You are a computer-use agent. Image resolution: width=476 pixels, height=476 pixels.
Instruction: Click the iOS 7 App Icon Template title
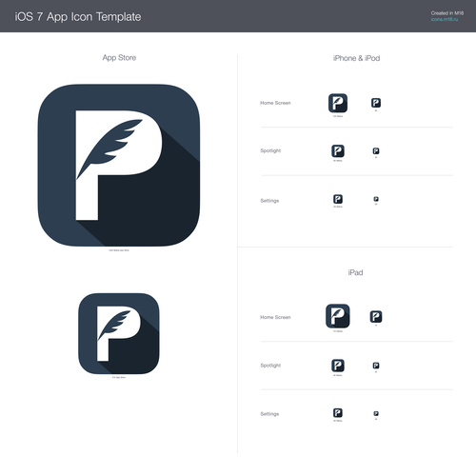pos(78,16)
